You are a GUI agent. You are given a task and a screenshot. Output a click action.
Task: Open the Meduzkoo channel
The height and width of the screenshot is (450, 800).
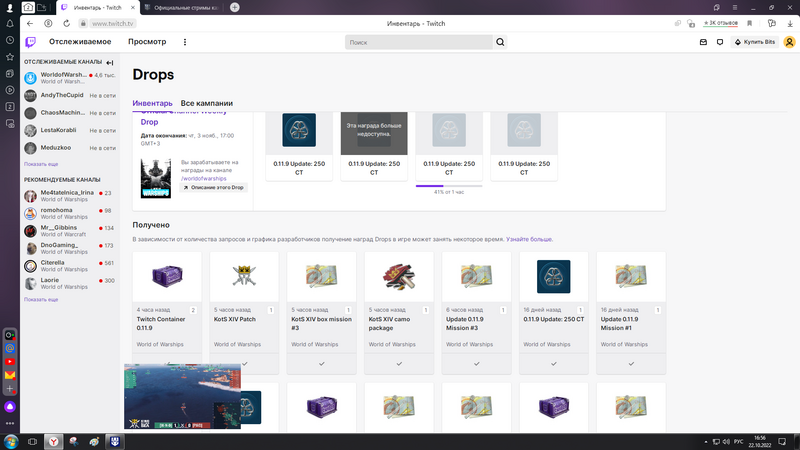point(70,148)
